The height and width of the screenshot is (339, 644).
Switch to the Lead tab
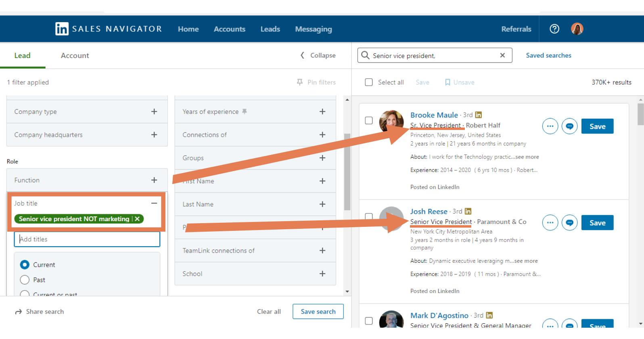pyautogui.click(x=23, y=56)
